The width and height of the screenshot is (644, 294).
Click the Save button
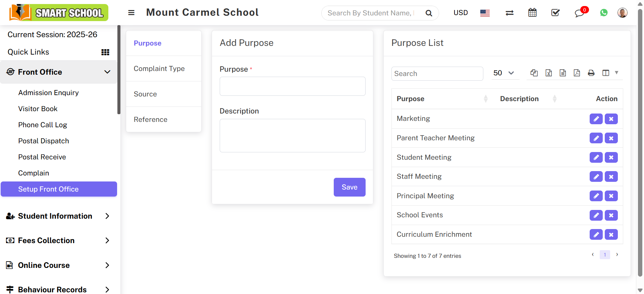[x=349, y=187]
